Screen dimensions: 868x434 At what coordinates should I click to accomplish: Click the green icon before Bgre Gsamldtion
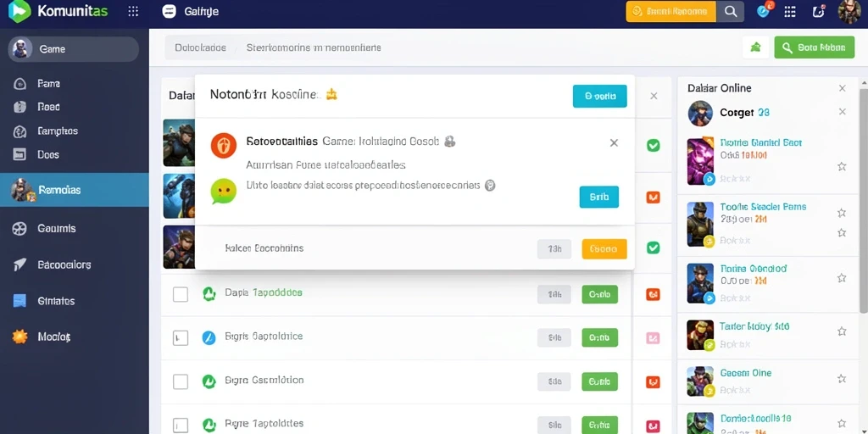click(209, 381)
